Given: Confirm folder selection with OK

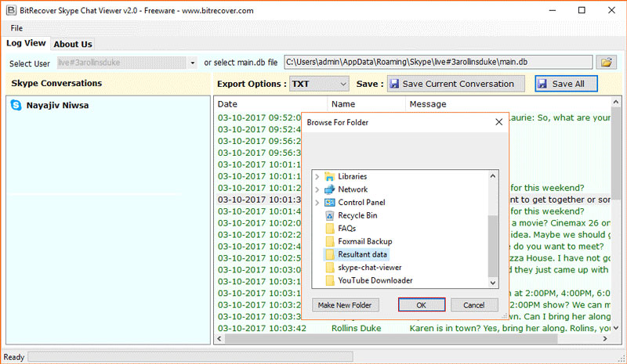Looking at the screenshot, I should (422, 305).
